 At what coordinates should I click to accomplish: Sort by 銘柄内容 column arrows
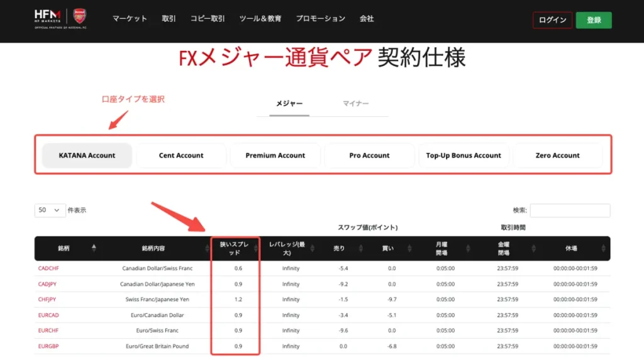click(x=207, y=248)
